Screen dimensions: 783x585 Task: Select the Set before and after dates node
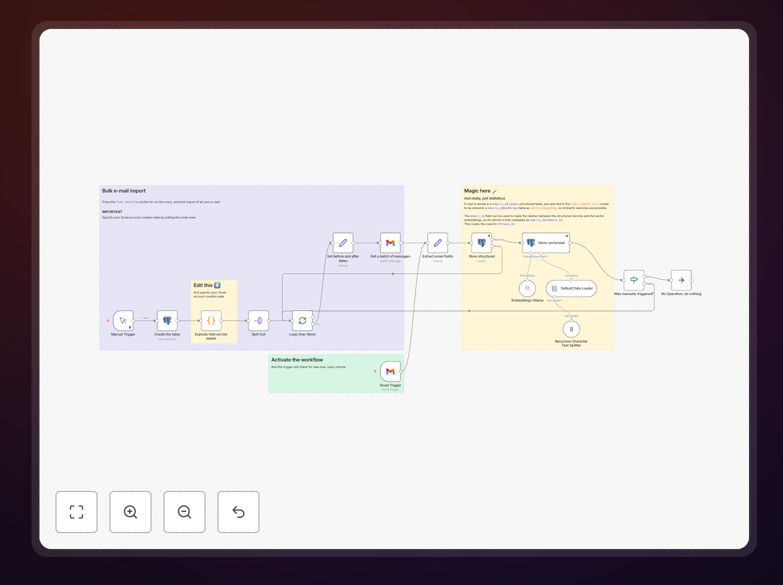(343, 243)
